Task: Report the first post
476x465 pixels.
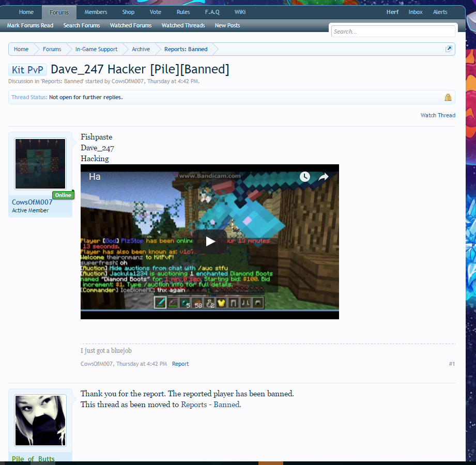Action: click(x=180, y=364)
